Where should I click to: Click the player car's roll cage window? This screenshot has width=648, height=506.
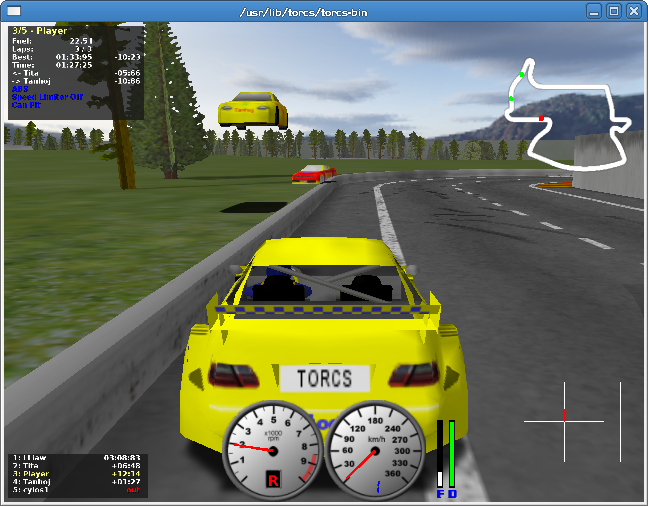click(322, 284)
